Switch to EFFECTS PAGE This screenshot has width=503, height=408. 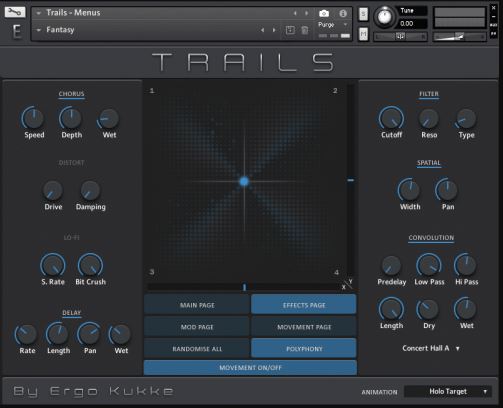(304, 305)
